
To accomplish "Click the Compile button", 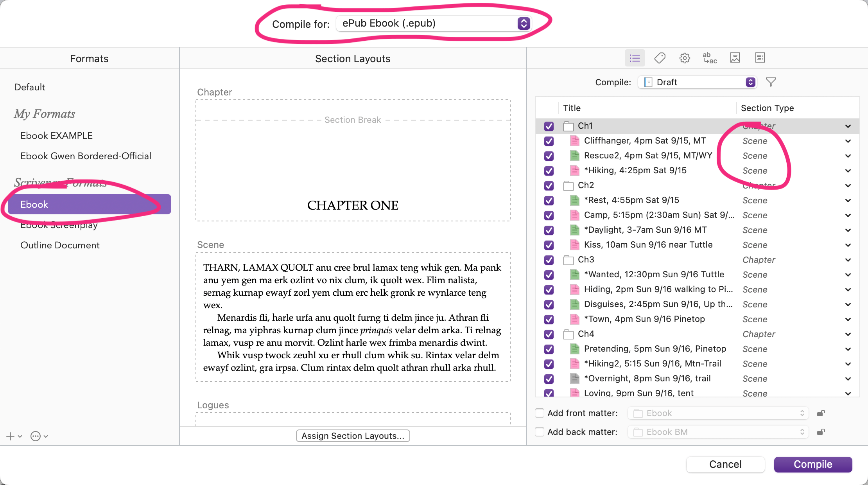I will 813,464.
